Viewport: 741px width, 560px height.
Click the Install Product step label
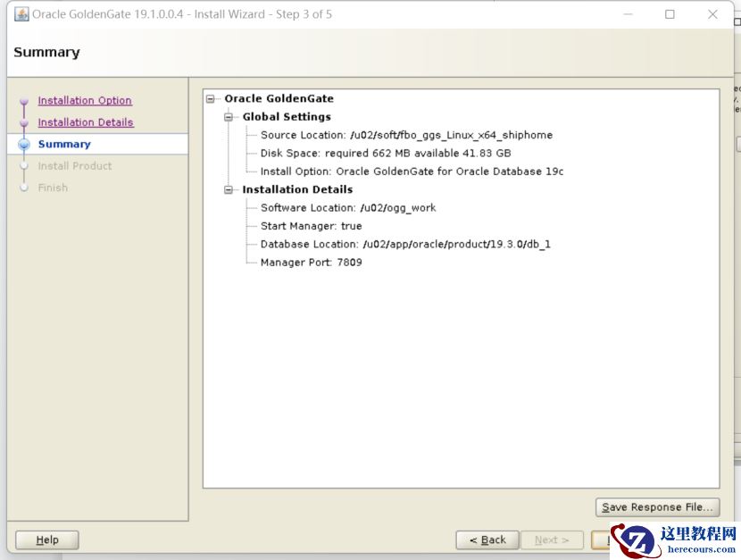tap(75, 166)
